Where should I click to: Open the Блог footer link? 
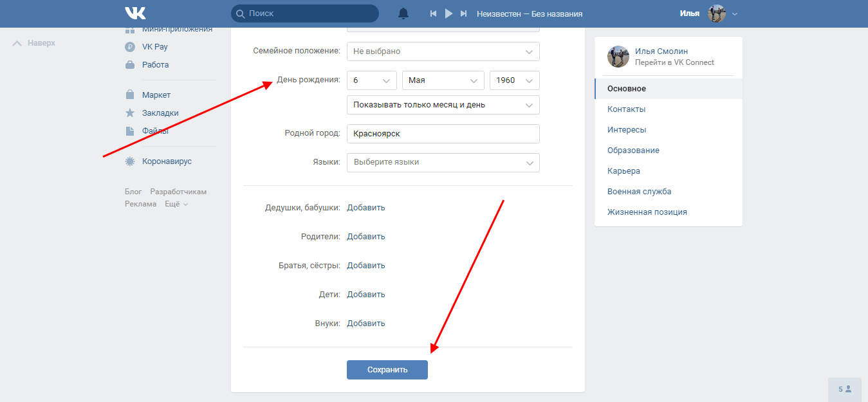tap(133, 192)
